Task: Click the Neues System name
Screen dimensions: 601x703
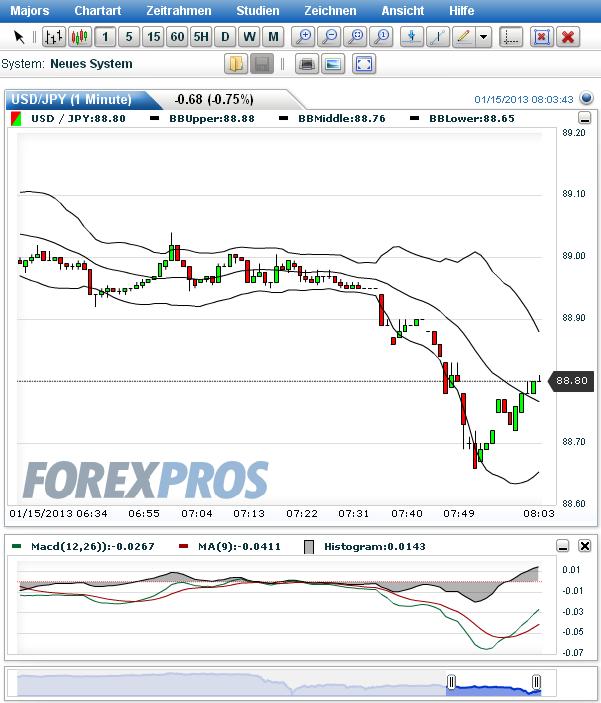Action: 91,64
